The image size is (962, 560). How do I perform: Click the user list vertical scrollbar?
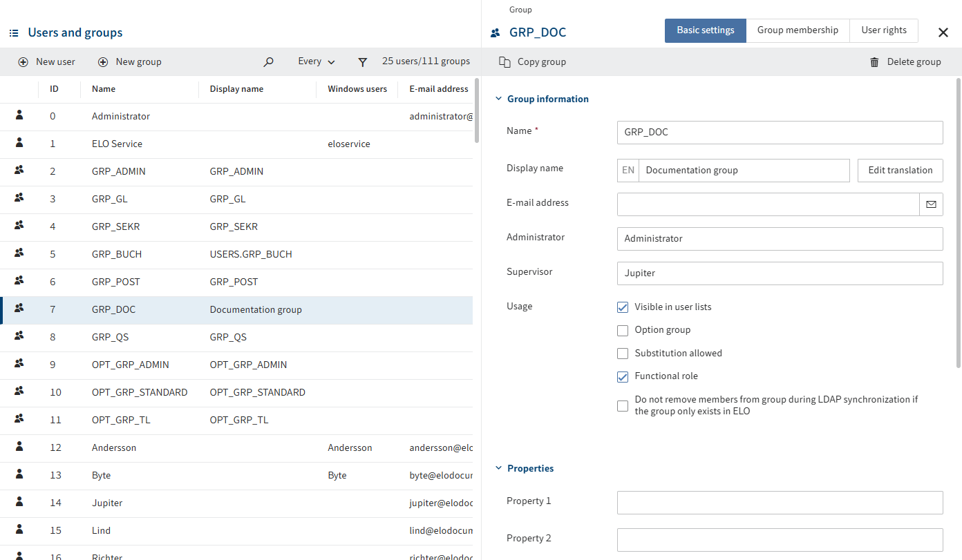tap(476, 110)
